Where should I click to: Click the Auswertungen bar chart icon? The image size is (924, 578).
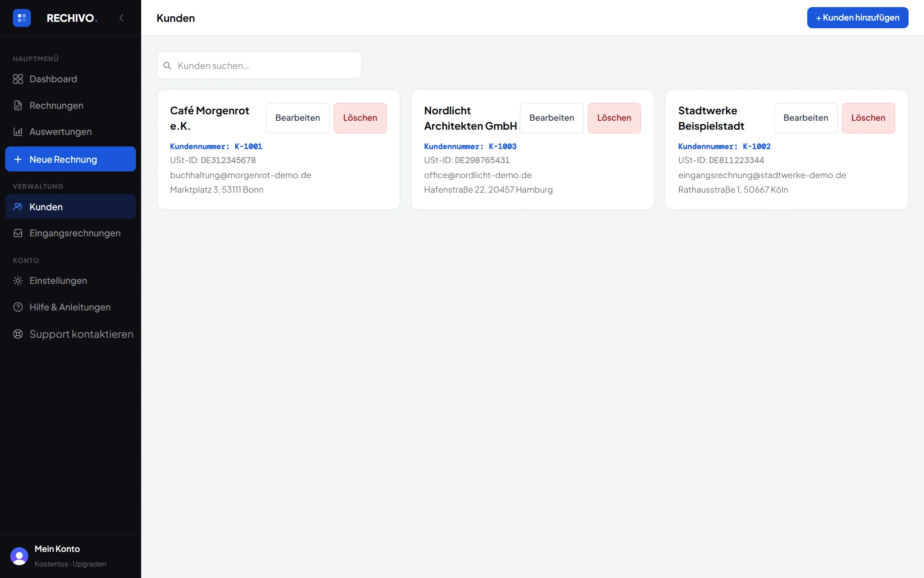pos(18,132)
